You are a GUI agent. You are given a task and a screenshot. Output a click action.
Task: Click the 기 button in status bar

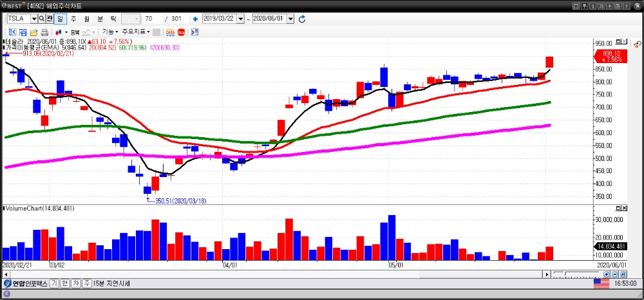[55, 283]
